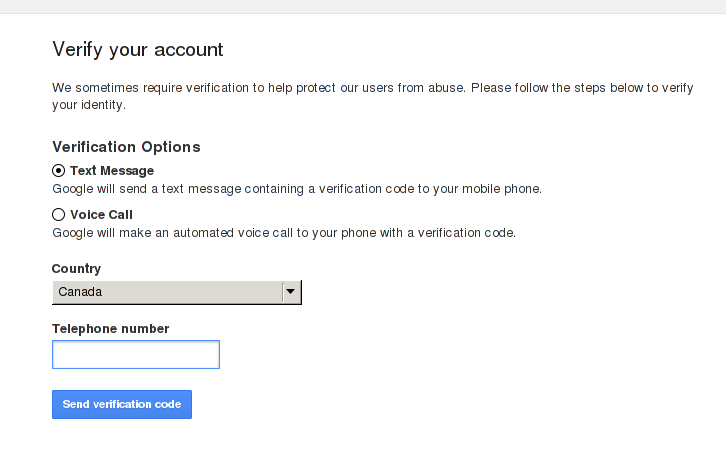This screenshot has width=726, height=475.
Task: Click the Verification Options heading
Action: tap(126, 147)
